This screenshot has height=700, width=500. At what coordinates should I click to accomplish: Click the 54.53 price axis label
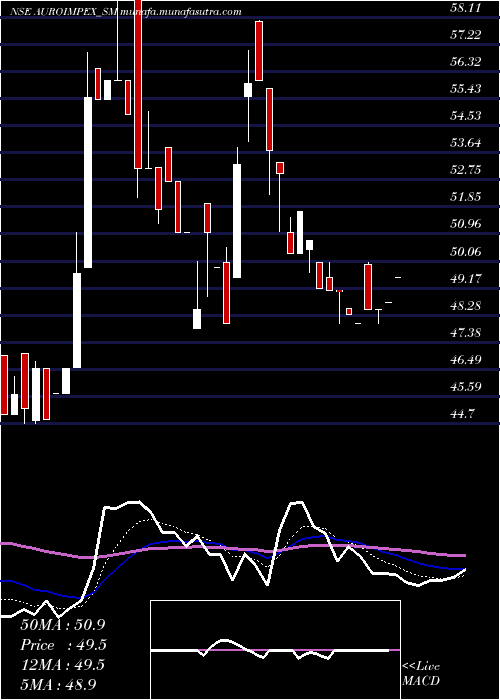[466, 116]
